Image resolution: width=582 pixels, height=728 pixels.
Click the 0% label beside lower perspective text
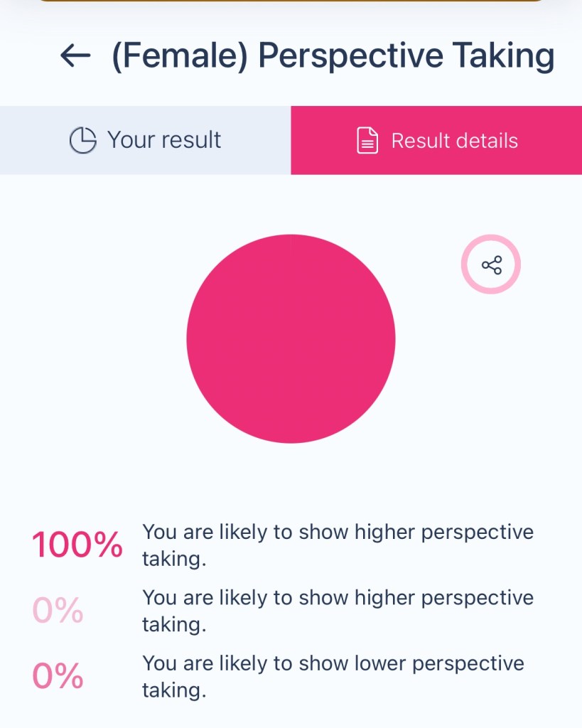coord(58,676)
